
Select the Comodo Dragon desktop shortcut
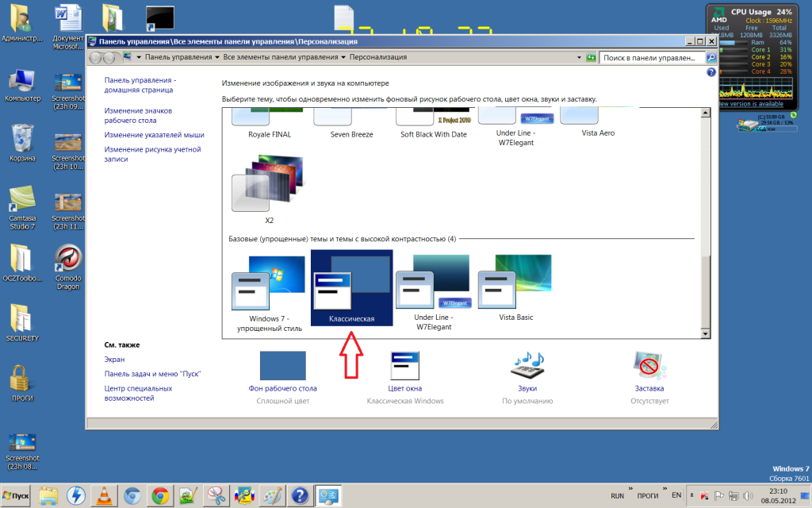68,267
